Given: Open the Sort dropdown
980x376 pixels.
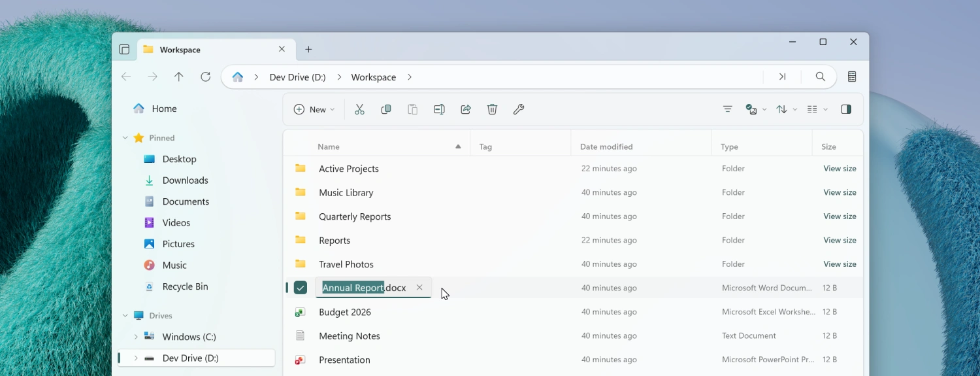Looking at the screenshot, I should tap(787, 109).
